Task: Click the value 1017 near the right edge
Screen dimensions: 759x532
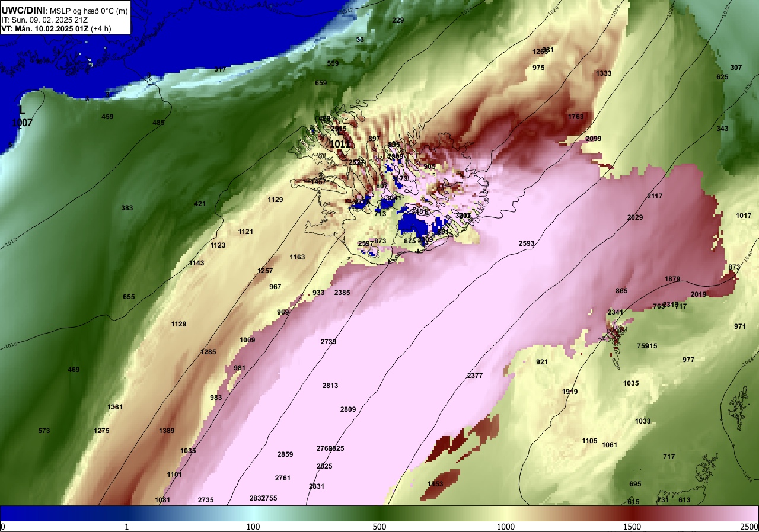Action: (744, 216)
